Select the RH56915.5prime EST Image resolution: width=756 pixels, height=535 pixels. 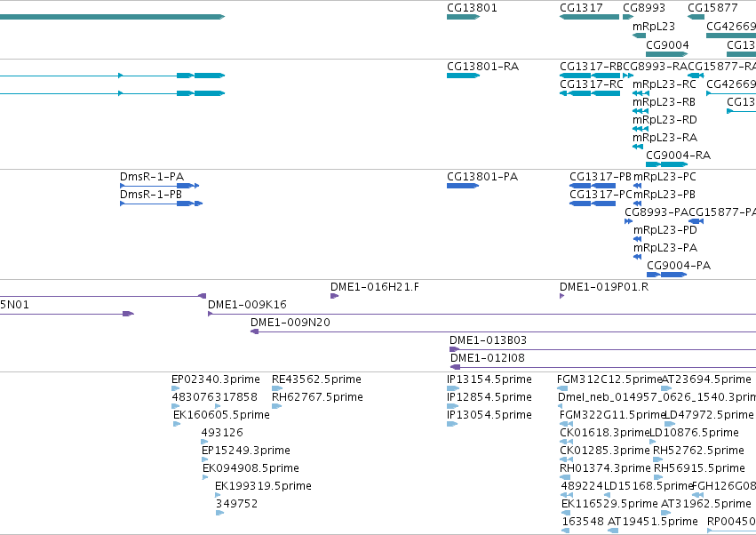tap(658, 477)
